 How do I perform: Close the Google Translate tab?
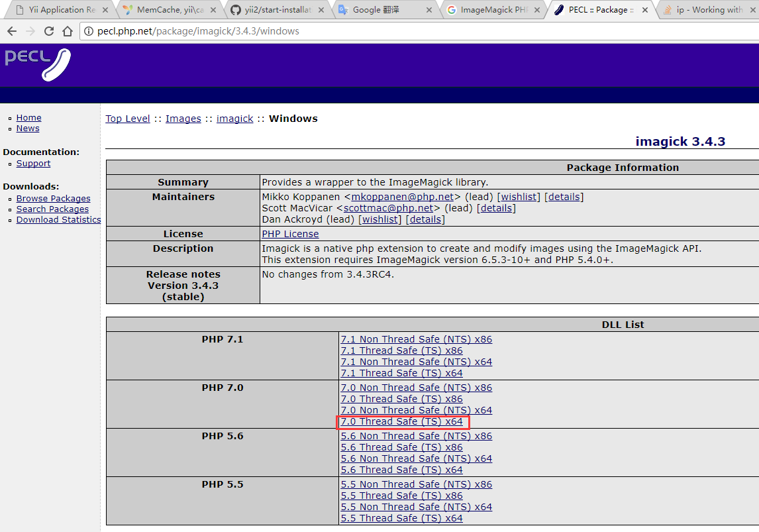pyautogui.click(x=429, y=10)
